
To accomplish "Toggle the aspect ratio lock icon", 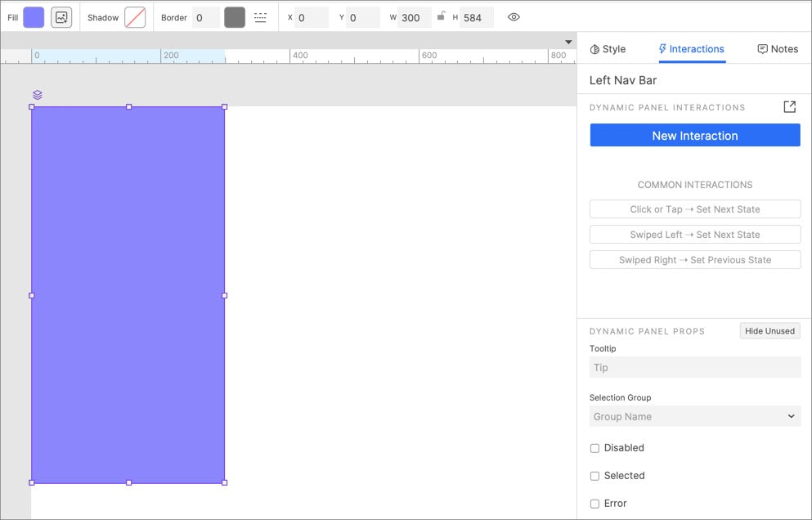I will [442, 16].
